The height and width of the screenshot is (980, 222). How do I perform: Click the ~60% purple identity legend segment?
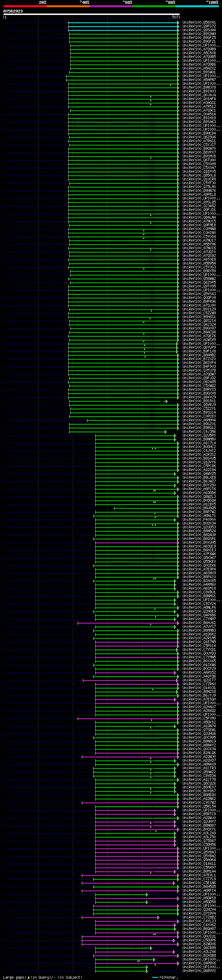tap(111, 6)
